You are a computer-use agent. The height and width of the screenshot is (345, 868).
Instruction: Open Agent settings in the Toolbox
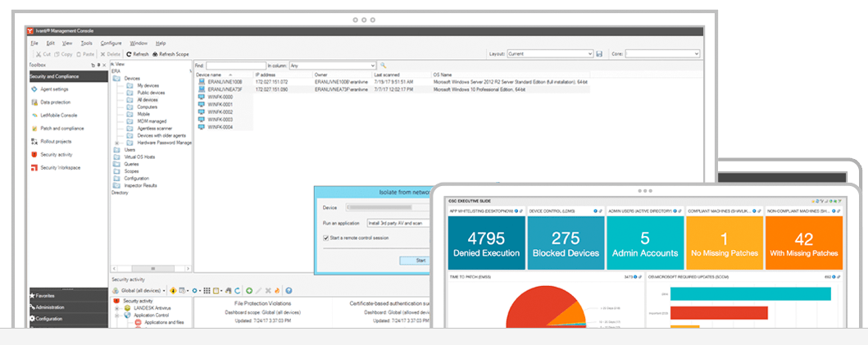tap(48, 89)
